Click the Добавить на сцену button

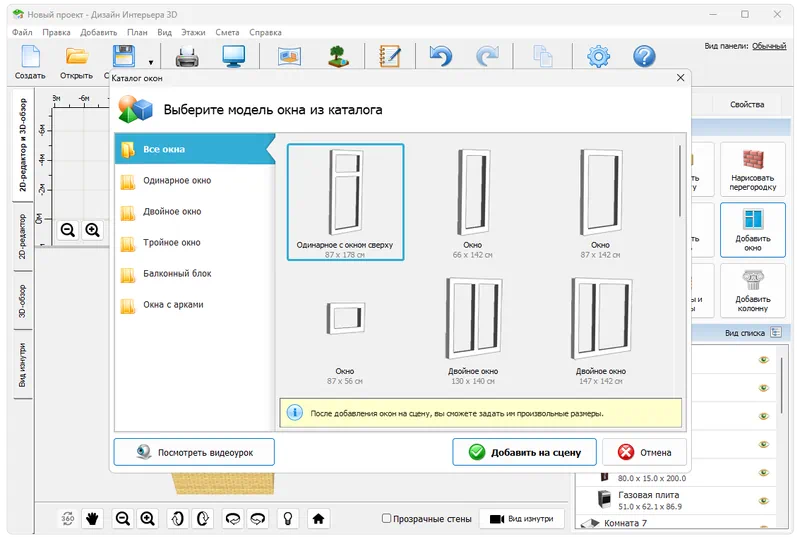524,452
